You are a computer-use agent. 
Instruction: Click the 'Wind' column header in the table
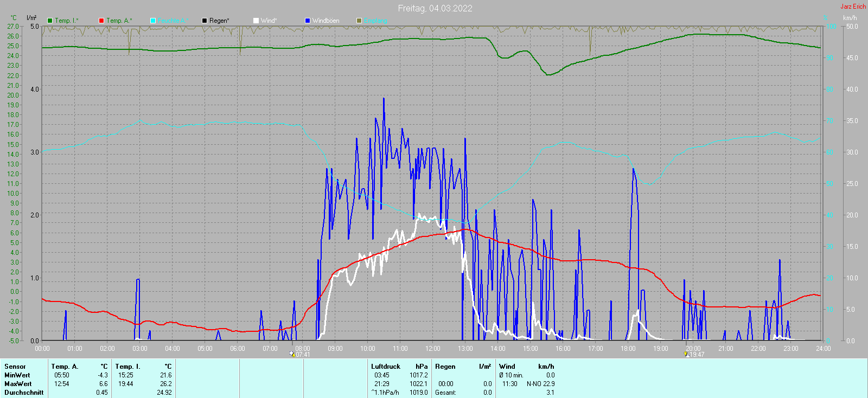click(x=507, y=367)
